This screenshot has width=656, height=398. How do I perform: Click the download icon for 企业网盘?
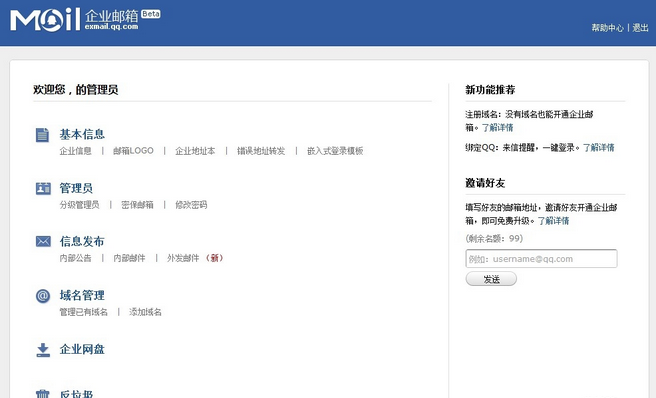point(43,350)
